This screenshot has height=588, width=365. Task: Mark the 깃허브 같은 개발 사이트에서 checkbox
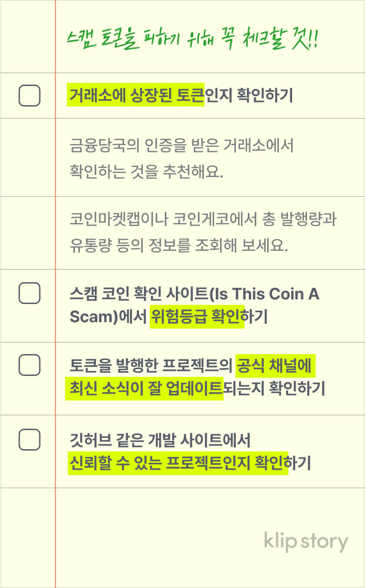(x=29, y=439)
